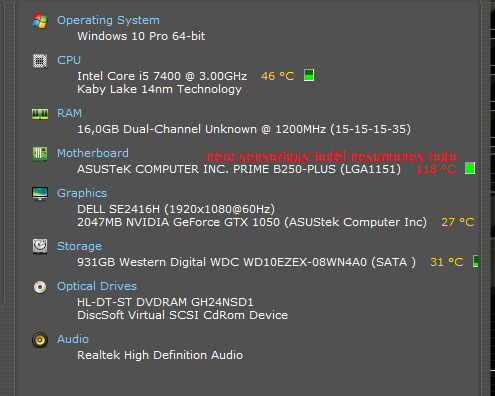Click the 46 °C CPU temperature reading
This screenshot has height=396, width=495.
278,76
